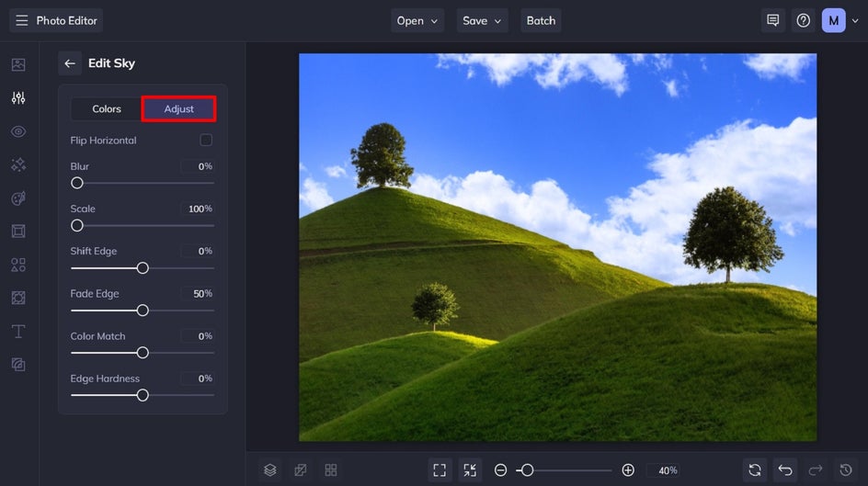Open the history clock icon
The height and width of the screenshot is (486, 868).
(x=846, y=470)
